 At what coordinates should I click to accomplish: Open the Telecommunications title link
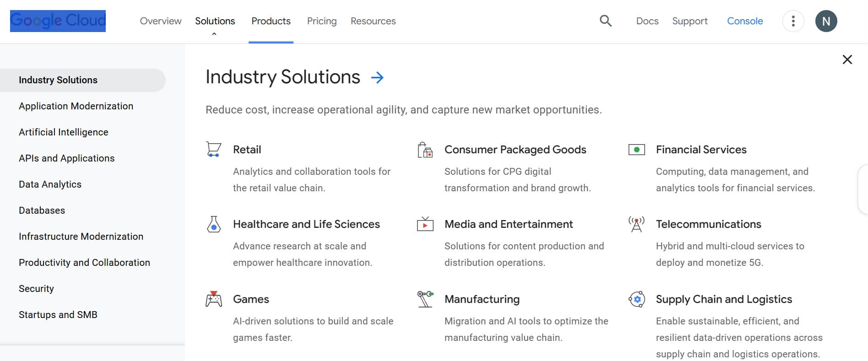click(709, 224)
